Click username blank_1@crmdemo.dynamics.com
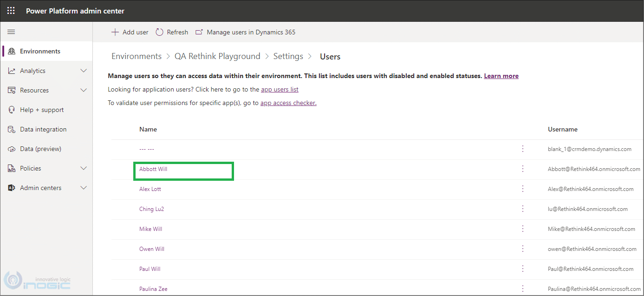The image size is (644, 296). click(590, 149)
